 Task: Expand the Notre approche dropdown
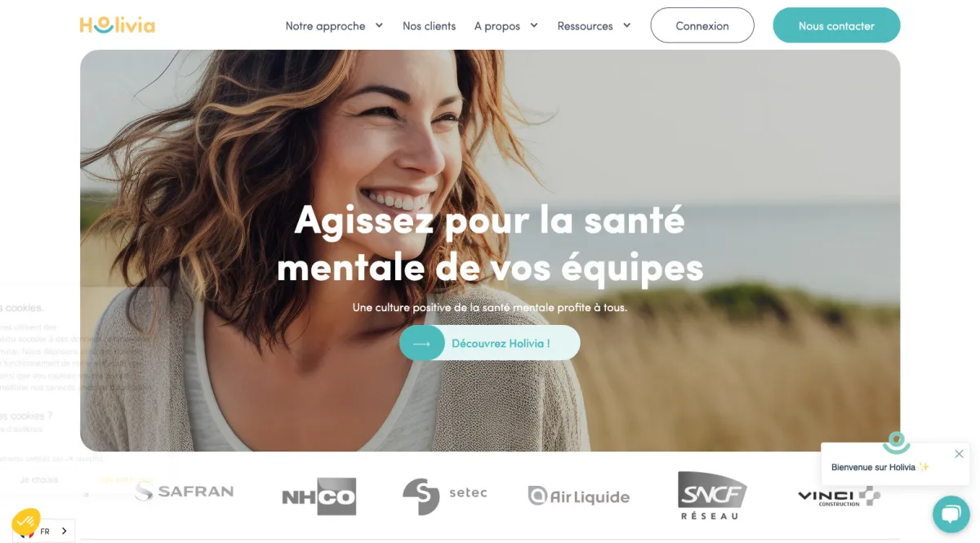(x=334, y=26)
